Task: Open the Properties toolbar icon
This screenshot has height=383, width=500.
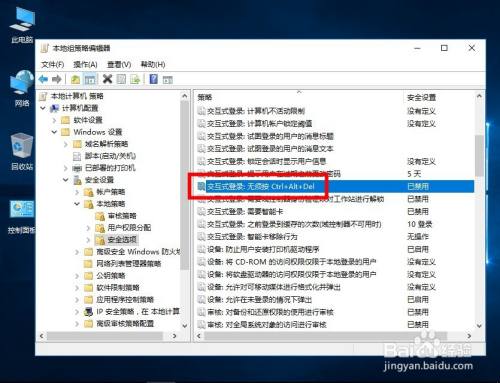Action: pyautogui.click(x=121, y=79)
